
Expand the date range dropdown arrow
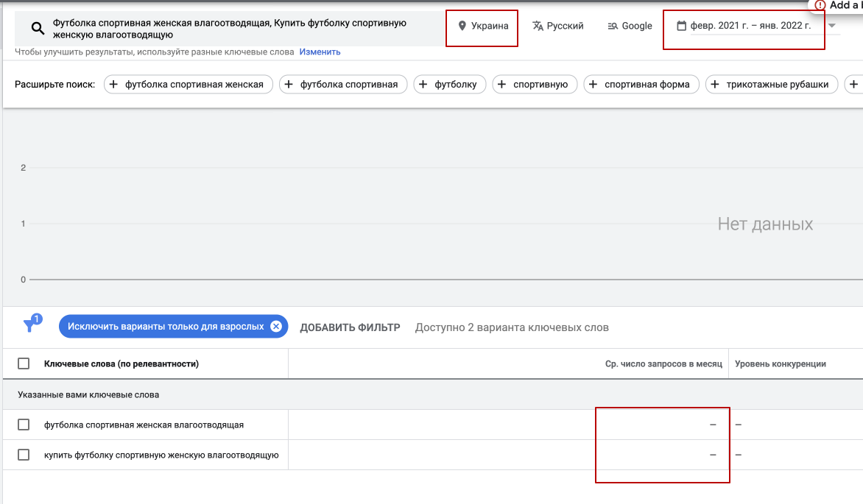(832, 26)
